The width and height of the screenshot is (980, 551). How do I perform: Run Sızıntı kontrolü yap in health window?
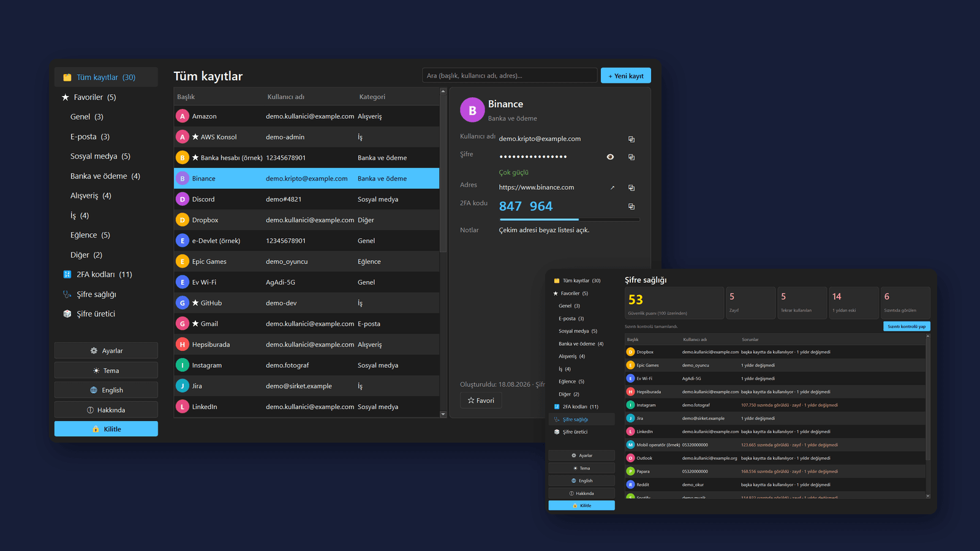(907, 326)
